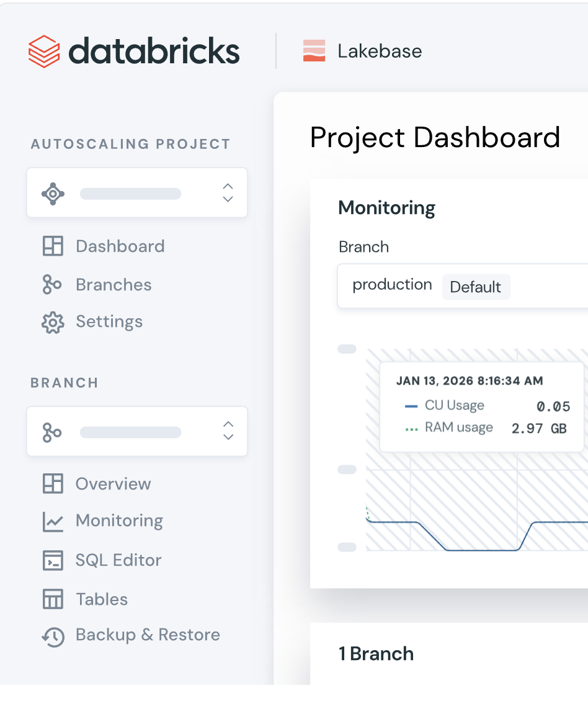Go to Branches in the sidebar
The width and height of the screenshot is (588, 701).
pyautogui.click(x=114, y=285)
